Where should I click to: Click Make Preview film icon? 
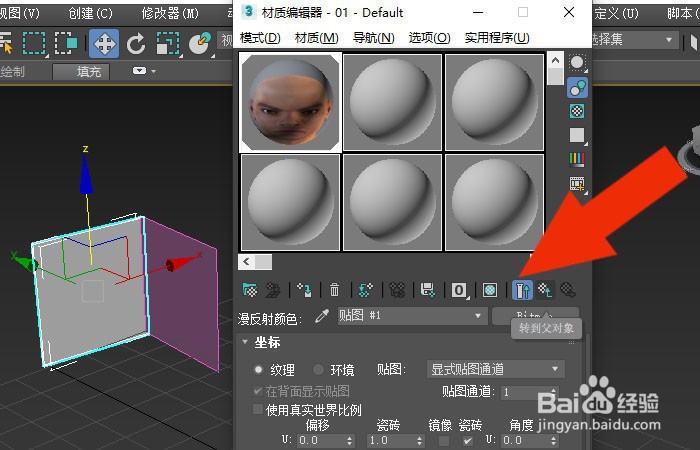pyautogui.click(x=577, y=184)
